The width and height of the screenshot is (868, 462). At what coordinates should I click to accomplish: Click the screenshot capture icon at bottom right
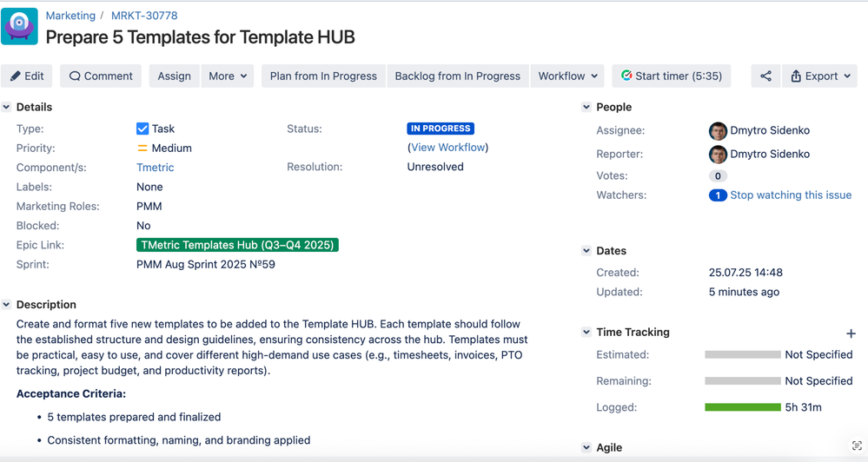click(x=857, y=445)
